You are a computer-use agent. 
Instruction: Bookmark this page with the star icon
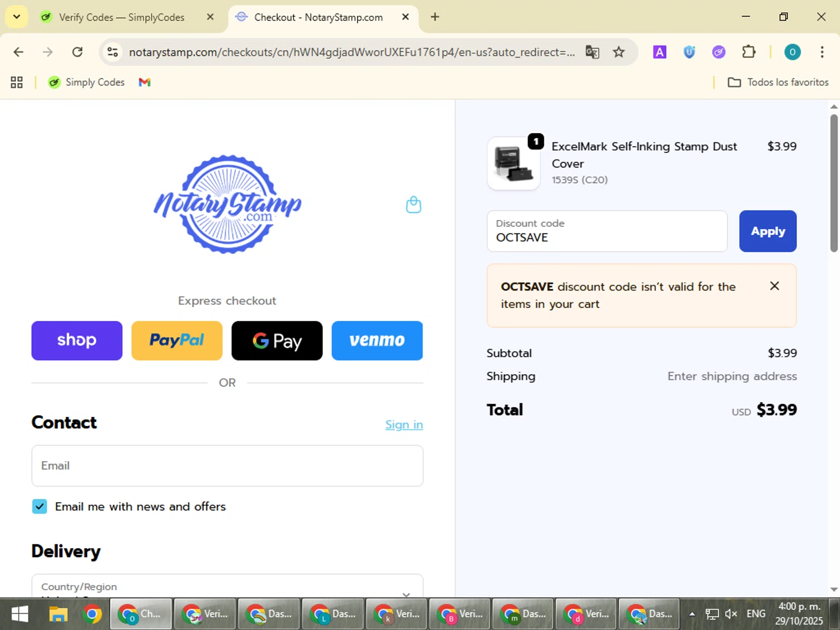tap(618, 52)
